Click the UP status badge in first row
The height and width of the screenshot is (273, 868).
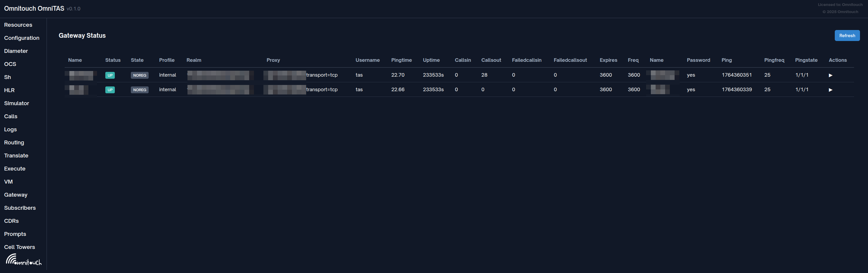110,75
